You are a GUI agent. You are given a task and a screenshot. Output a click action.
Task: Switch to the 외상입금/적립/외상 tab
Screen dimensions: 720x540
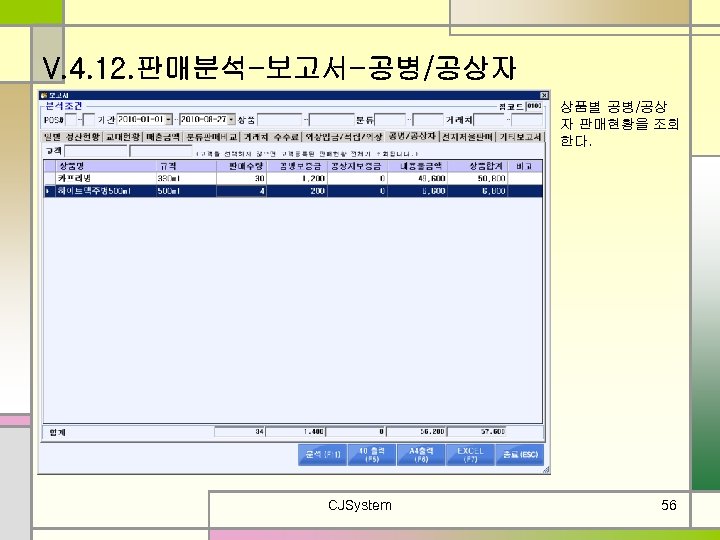(343, 137)
